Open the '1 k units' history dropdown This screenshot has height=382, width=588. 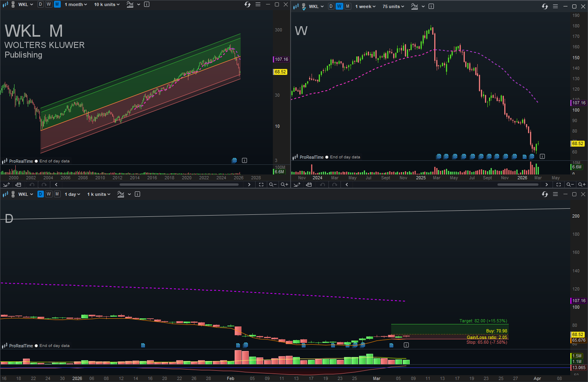(98, 194)
